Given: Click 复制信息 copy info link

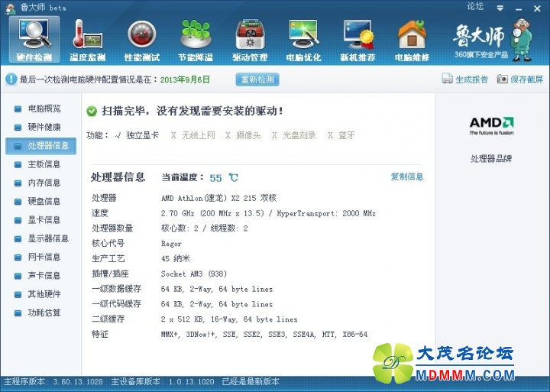Looking at the screenshot, I should pos(407,177).
